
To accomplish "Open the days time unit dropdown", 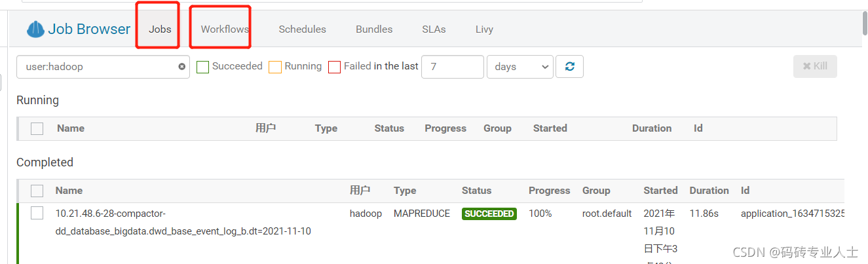I will (x=519, y=67).
